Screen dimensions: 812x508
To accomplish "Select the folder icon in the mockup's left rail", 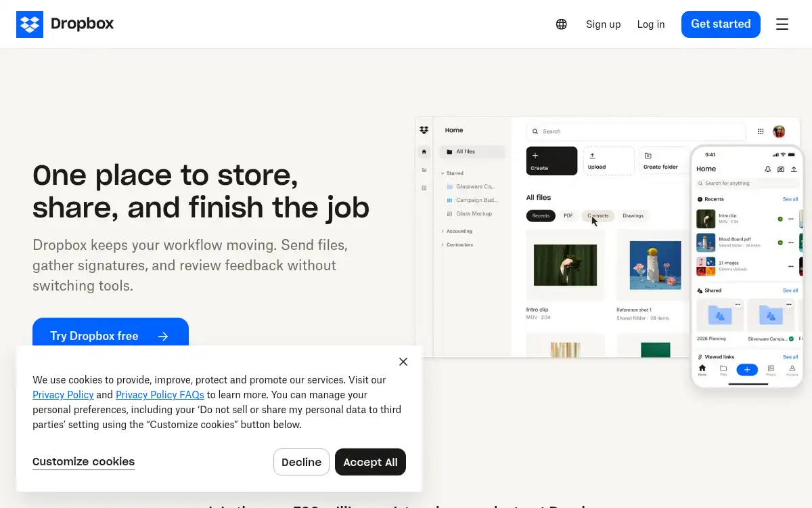I will pyautogui.click(x=424, y=170).
